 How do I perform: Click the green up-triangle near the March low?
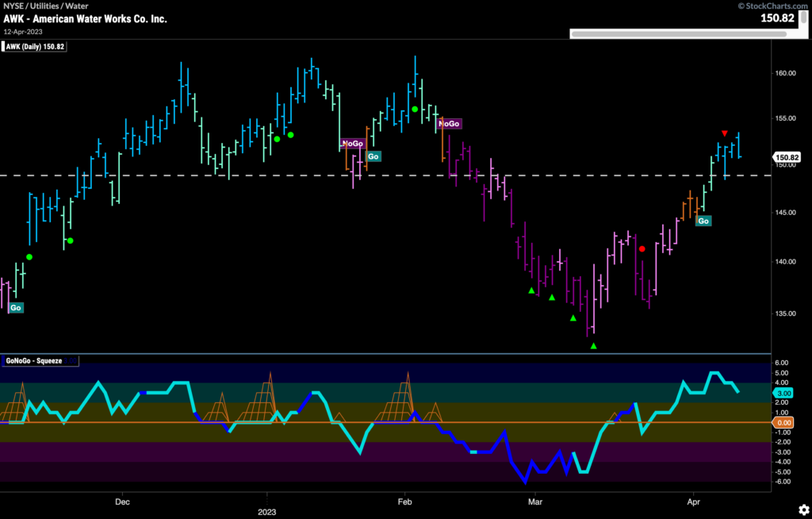pos(592,345)
